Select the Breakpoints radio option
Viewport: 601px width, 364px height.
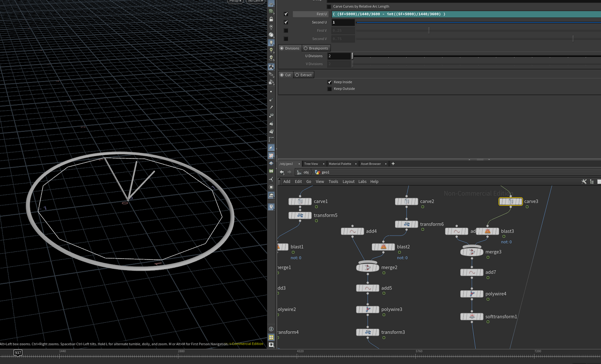point(316,48)
